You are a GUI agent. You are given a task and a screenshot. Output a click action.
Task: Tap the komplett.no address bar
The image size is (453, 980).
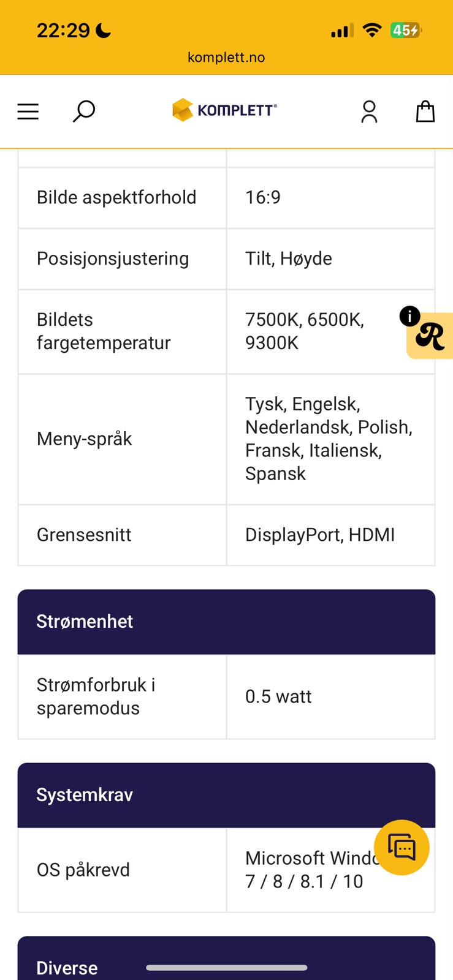[226, 58]
